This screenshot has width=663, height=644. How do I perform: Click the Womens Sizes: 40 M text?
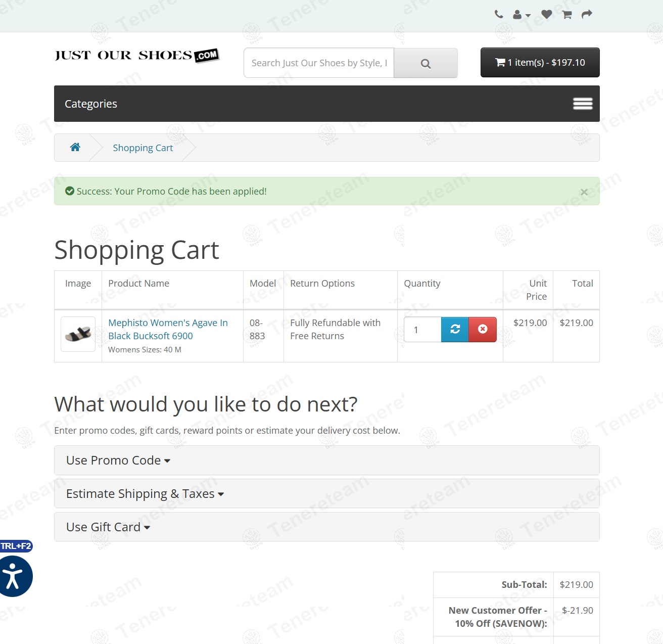click(145, 350)
